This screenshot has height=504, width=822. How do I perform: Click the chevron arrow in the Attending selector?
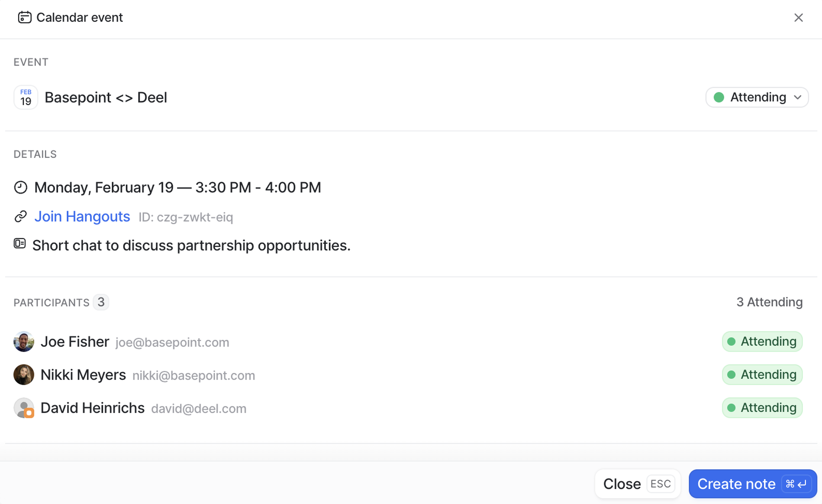click(798, 97)
